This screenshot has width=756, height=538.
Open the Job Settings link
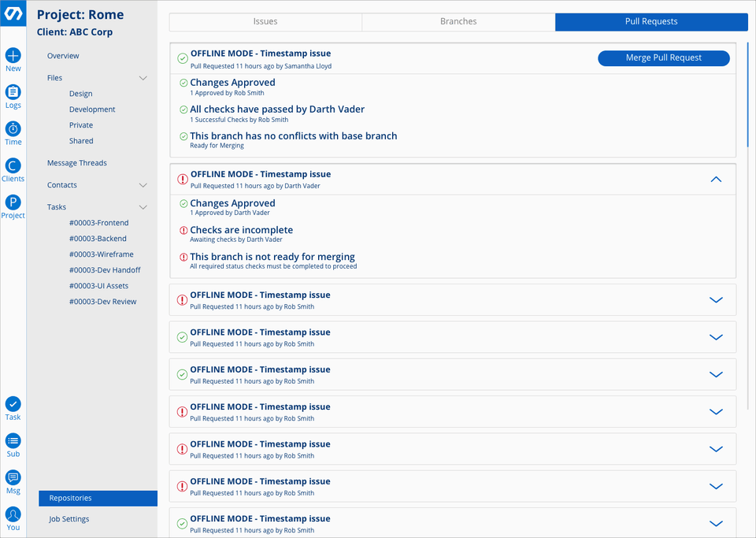[69, 519]
